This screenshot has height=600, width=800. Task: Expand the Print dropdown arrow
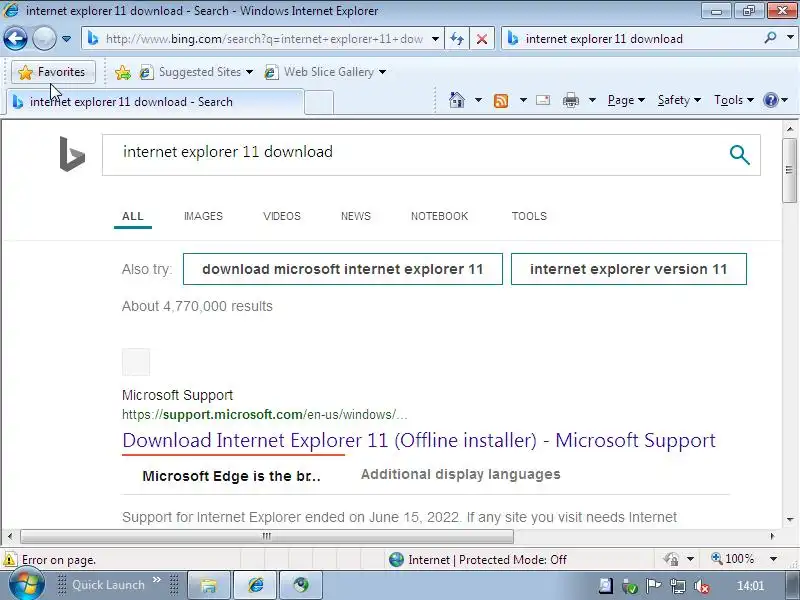click(x=592, y=100)
